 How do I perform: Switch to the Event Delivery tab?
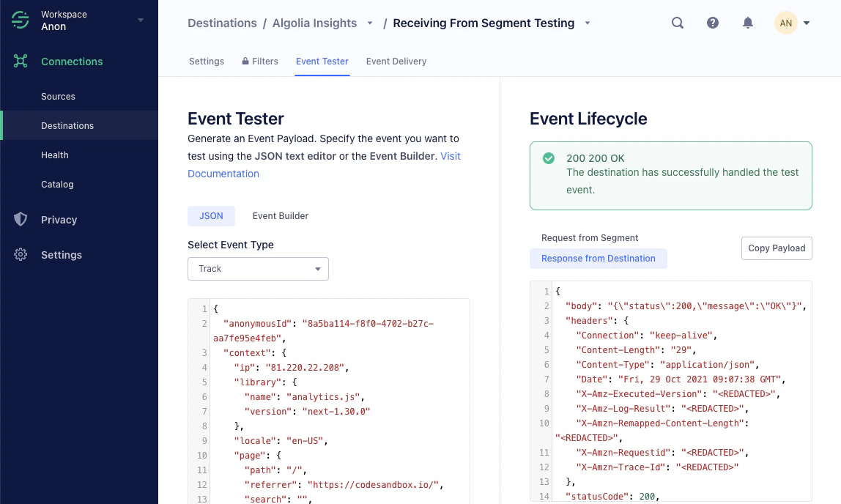(396, 62)
